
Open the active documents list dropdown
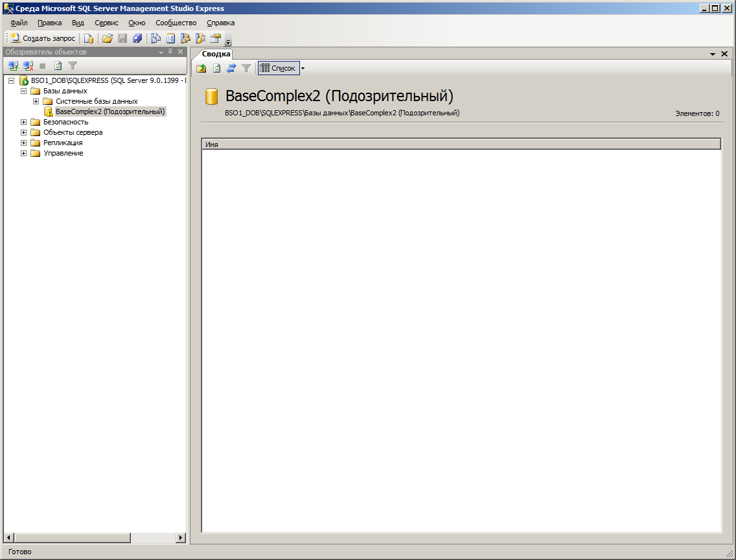tap(713, 54)
